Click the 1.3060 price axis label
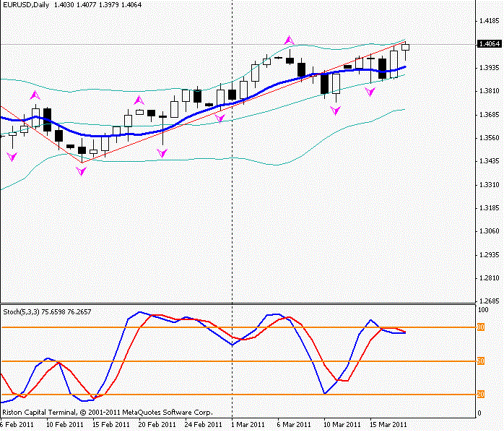504x435 pixels. [x=490, y=231]
